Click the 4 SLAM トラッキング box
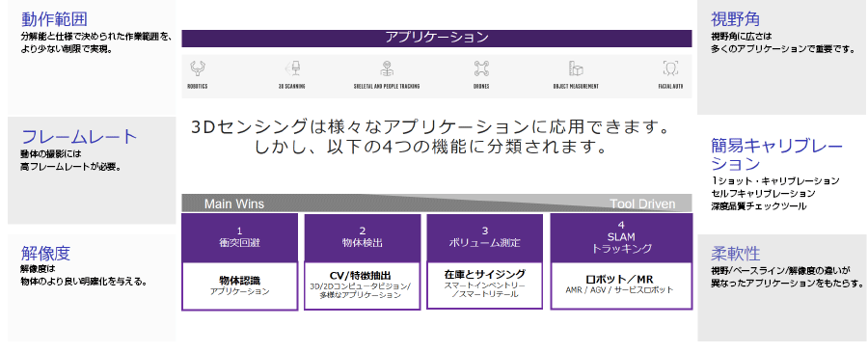This screenshot has width=868, height=353. click(x=621, y=238)
